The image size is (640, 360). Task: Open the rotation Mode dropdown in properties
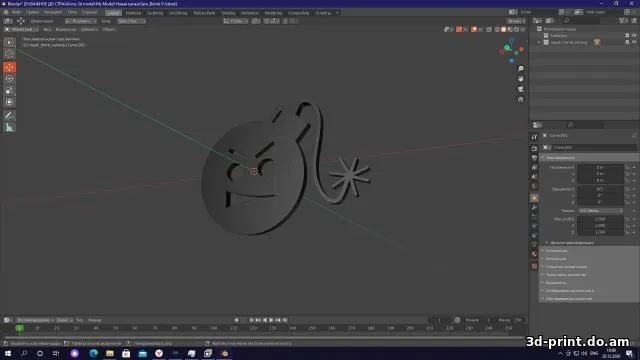pos(601,211)
